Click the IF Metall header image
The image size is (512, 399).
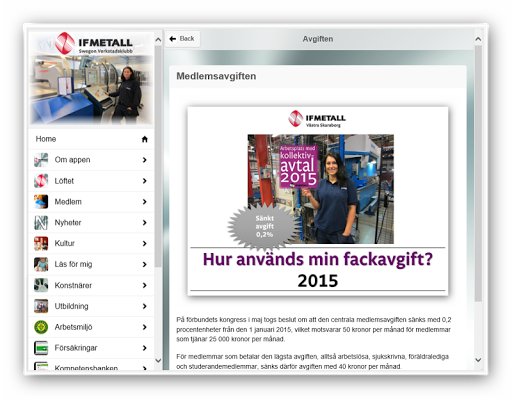(91, 78)
